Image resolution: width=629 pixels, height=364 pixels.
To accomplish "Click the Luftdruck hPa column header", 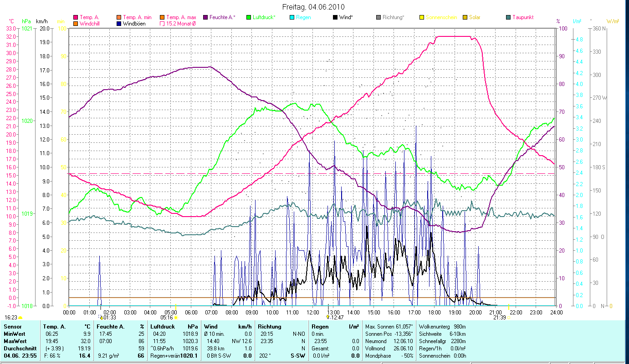I will [x=174, y=326].
